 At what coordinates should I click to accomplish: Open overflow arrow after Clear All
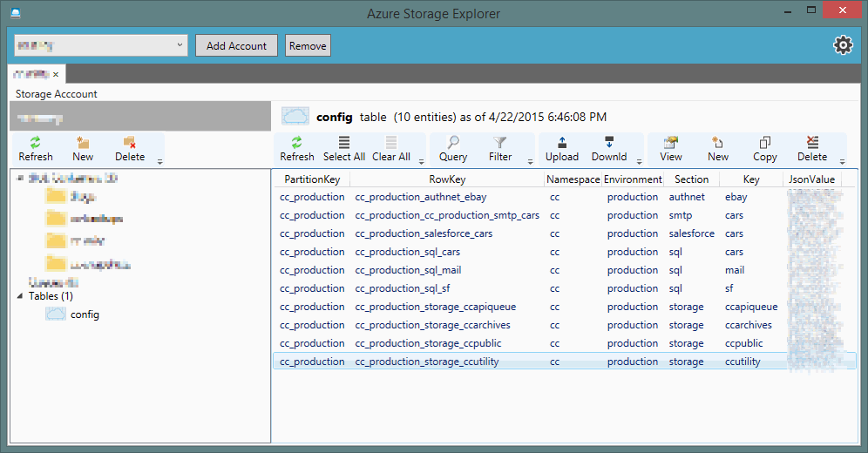pyautogui.click(x=421, y=162)
